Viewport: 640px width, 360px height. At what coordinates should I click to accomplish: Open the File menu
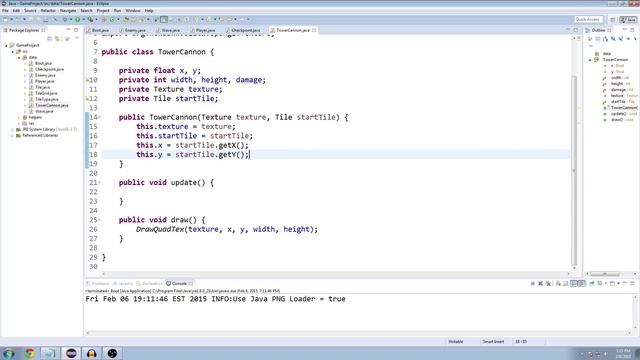[x=5, y=11]
